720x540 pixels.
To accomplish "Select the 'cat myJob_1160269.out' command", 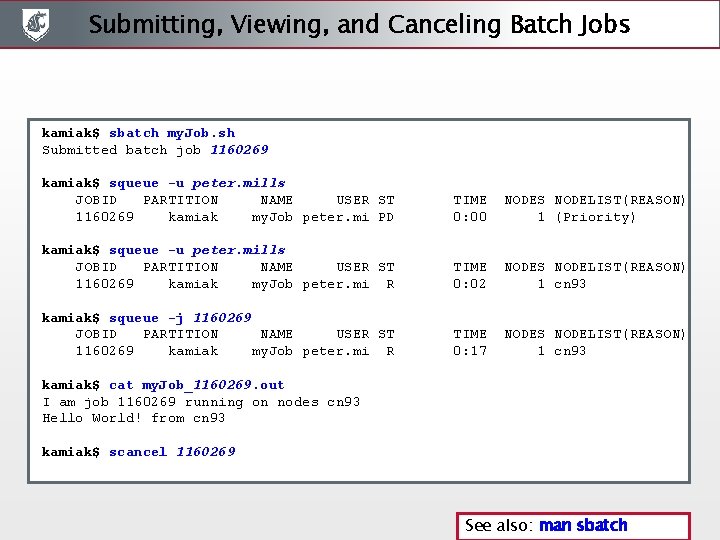I will [x=197, y=385].
